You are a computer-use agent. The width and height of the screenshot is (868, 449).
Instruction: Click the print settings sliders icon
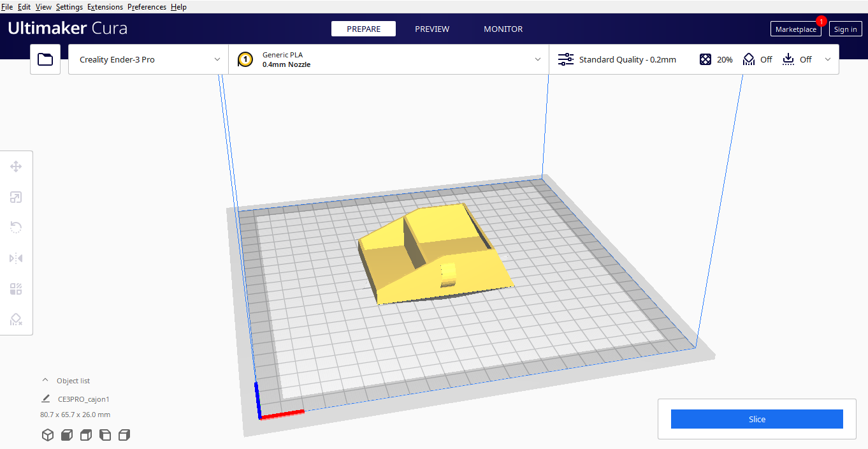coord(565,59)
